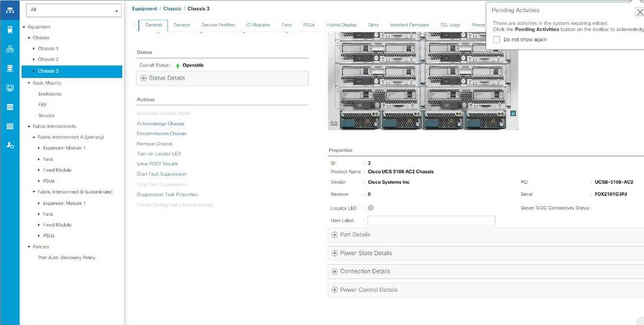The height and width of the screenshot is (325, 644).
Task: Collapse the Rack-Mounts tree node
Action: click(x=29, y=83)
